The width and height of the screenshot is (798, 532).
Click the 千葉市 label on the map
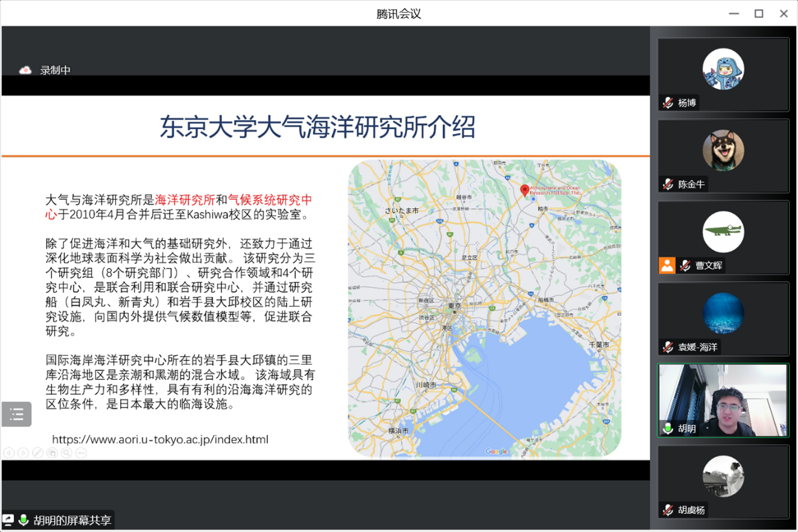click(598, 345)
